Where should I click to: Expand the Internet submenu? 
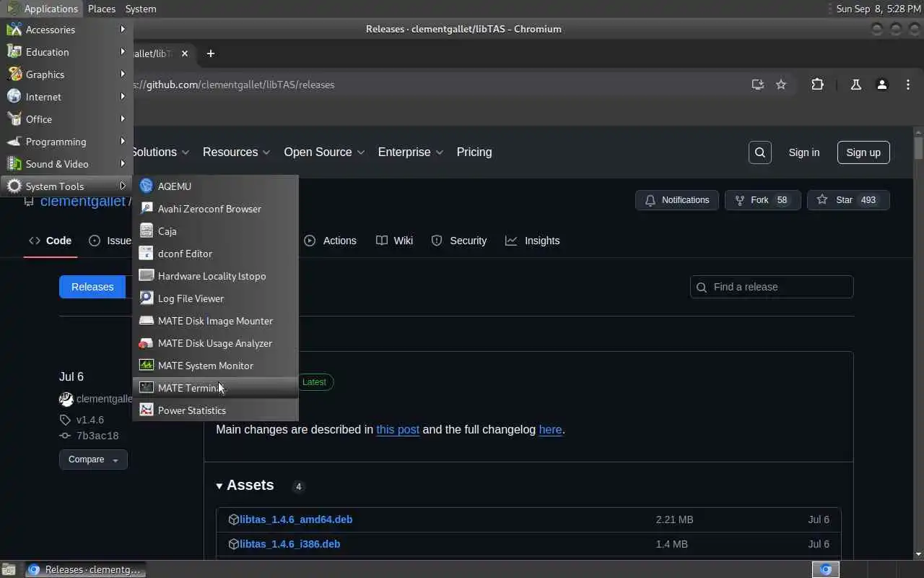click(x=66, y=97)
